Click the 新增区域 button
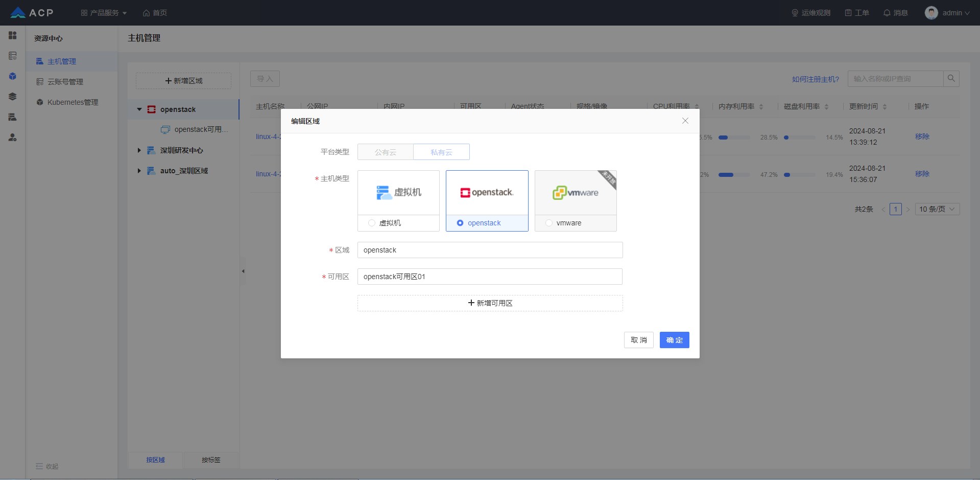980x480 pixels. pos(183,81)
